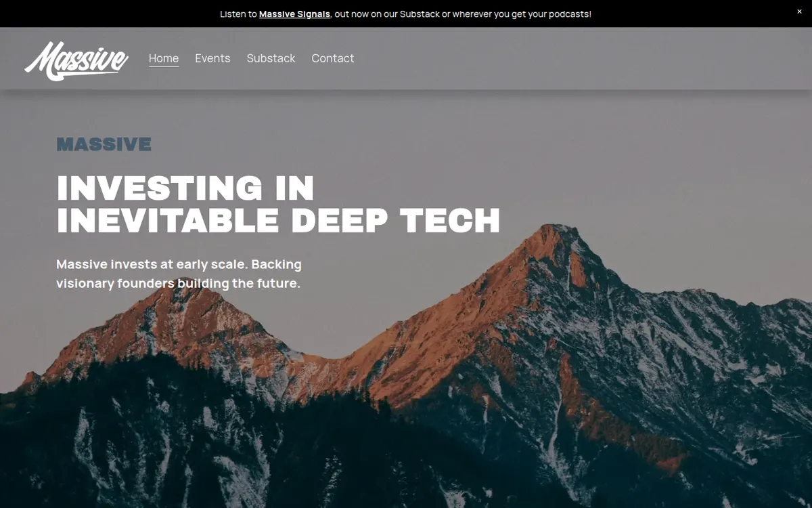Image resolution: width=812 pixels, height=508 pixels.
Task: Navigate to the Contact page
Action: (332, 58)
